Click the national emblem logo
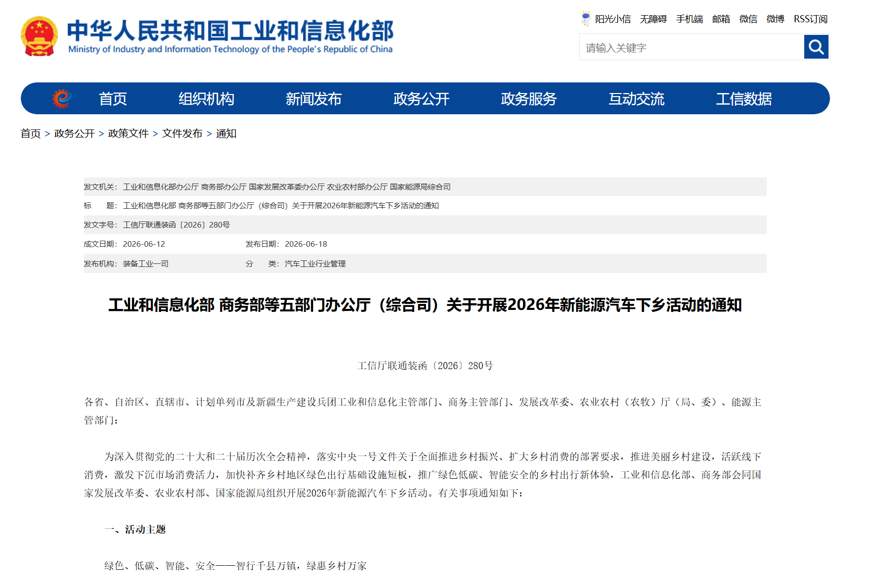Image resolution: width=870 pixels, height=588 pixels. pyautogui.click(x=39, y=36)
